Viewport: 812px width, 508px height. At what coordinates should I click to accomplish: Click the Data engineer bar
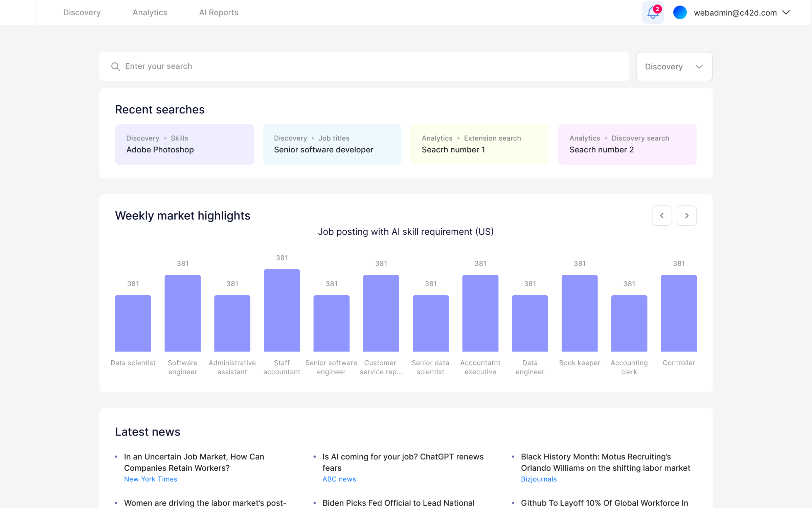click(x=530, y=323)
